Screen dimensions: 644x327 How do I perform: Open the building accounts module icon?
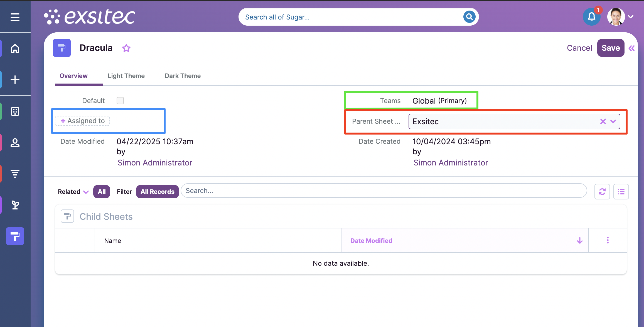click(x=15, y=111)
